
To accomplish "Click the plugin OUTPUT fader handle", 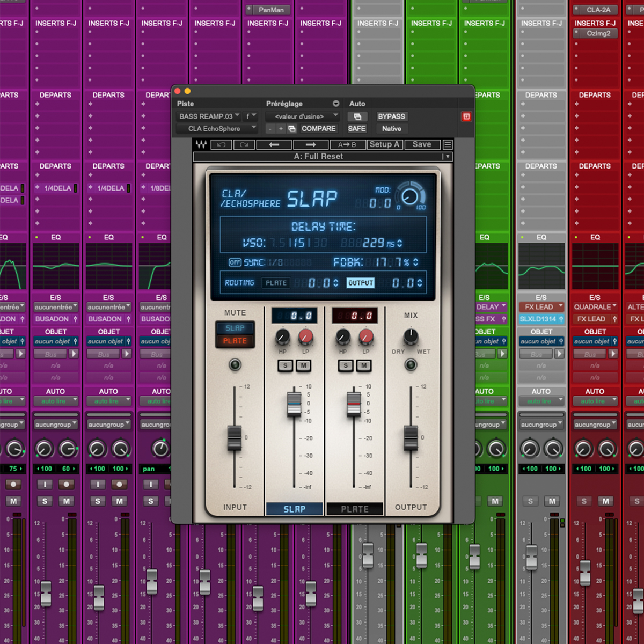I will click(411, 437).
